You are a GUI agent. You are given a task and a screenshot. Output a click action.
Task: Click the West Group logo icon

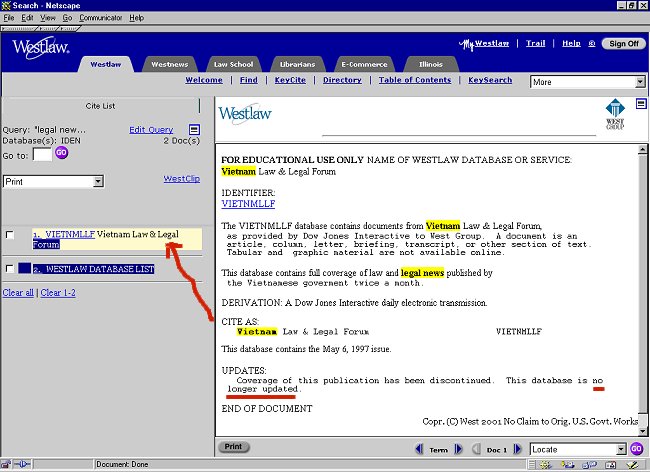[x=615, y=114]
